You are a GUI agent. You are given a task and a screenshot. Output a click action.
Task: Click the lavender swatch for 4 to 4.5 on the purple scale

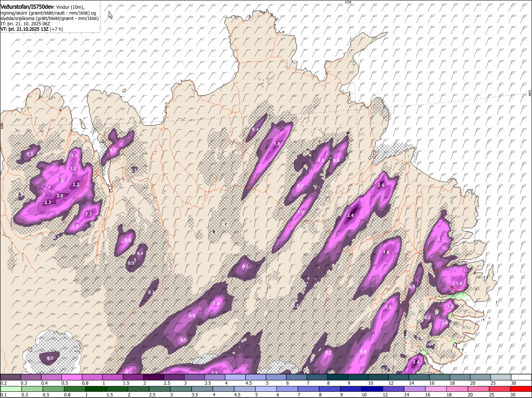pos(235,377)
